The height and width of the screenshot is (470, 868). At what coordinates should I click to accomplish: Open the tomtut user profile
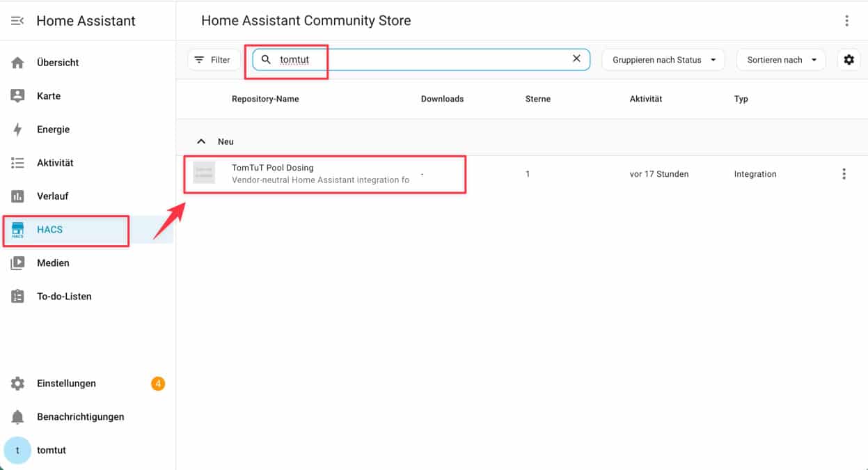coord(52,451)
